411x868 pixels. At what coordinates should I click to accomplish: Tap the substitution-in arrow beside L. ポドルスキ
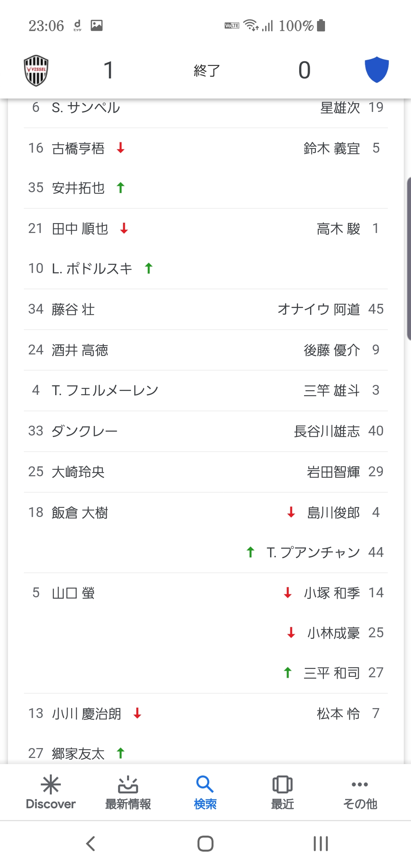tap(149, 268)
